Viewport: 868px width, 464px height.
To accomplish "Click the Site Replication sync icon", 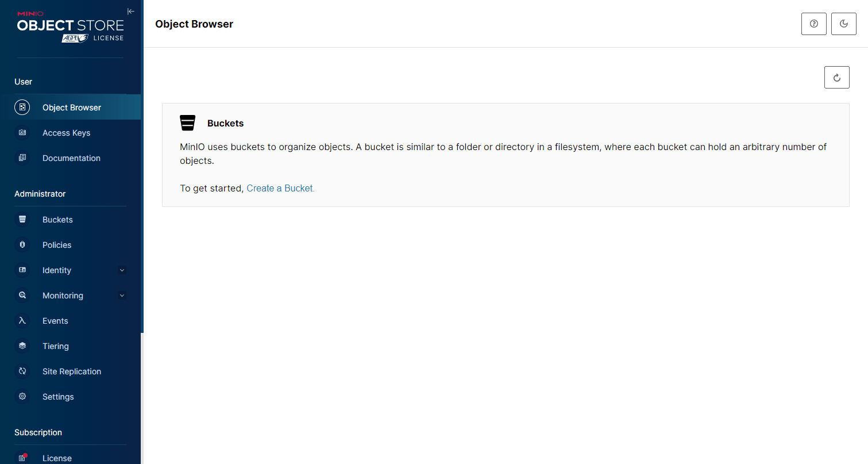I will tap(22, 371).
